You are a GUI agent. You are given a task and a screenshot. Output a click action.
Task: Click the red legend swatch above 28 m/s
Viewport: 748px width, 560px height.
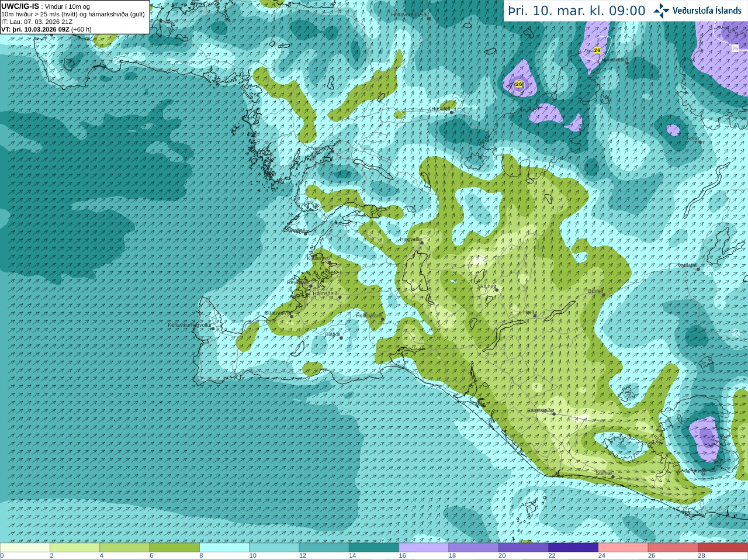tap(723, 548)
